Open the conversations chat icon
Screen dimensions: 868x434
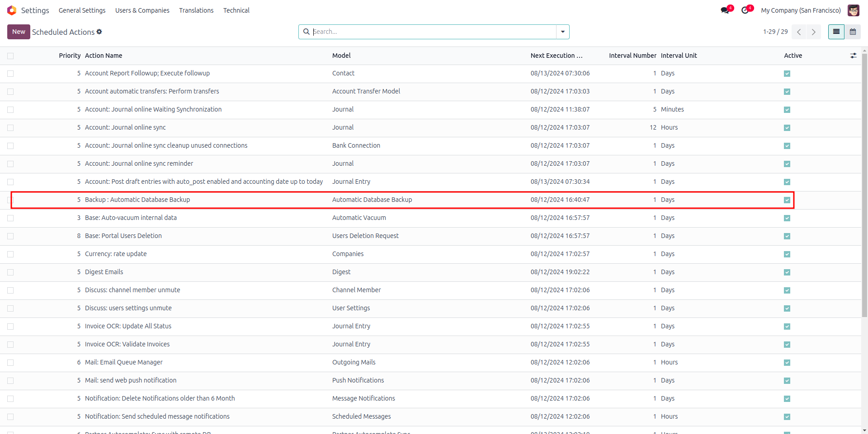click(x=725, y=10)
